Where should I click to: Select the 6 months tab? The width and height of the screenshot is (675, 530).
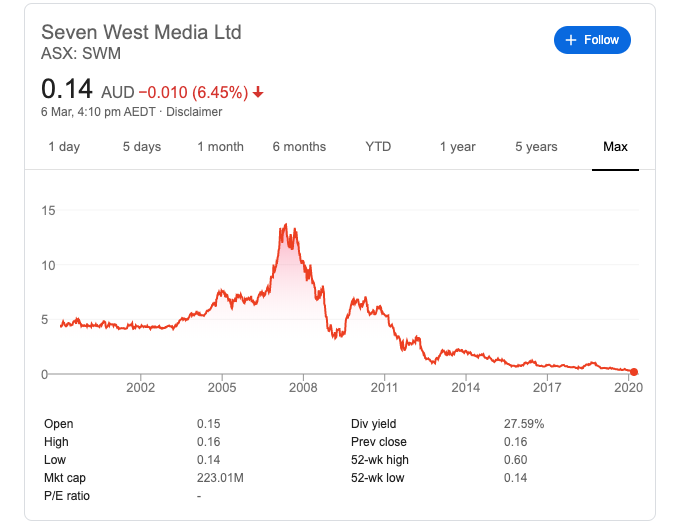coord(299,147)
